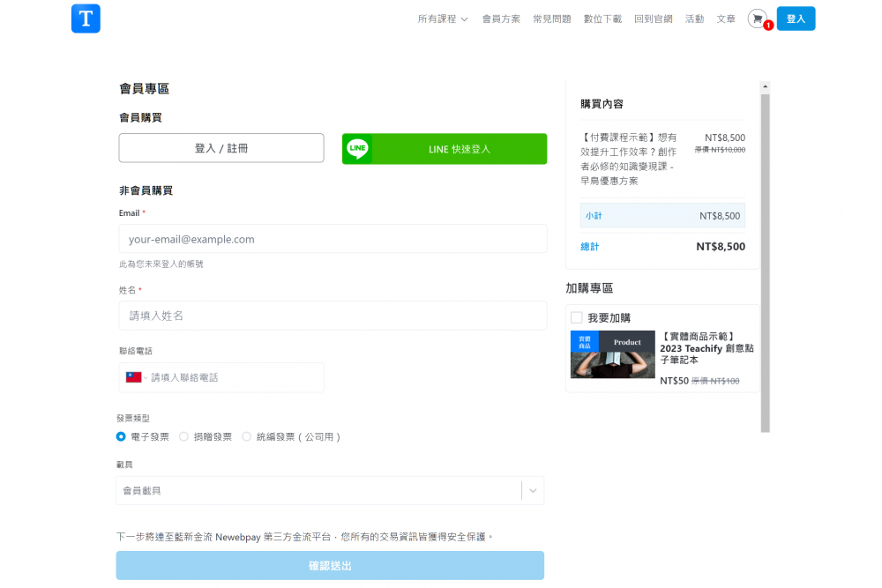Viewport: 882px width, 588px height.
Task: Click the Email input field
Action: pos(333,239)
